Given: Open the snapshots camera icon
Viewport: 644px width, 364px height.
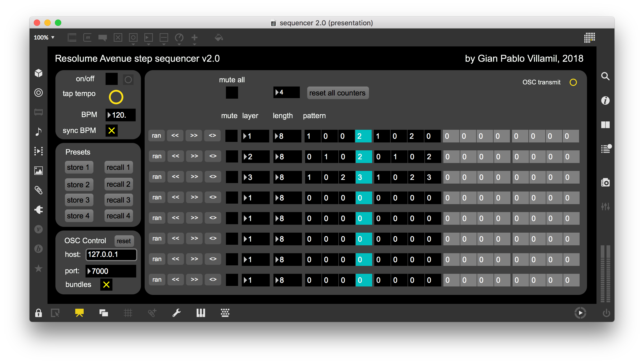Looking at the screenshot, I should pyautogui.click(x=605, y=183).
